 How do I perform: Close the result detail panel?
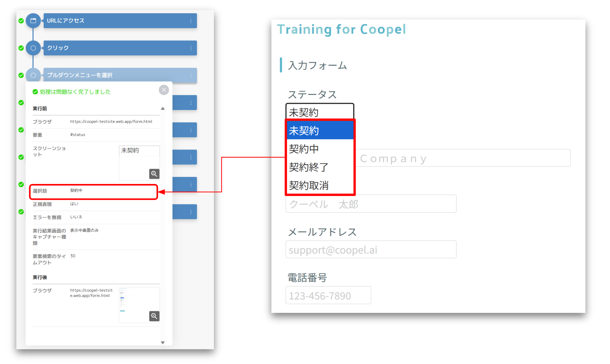164,90
